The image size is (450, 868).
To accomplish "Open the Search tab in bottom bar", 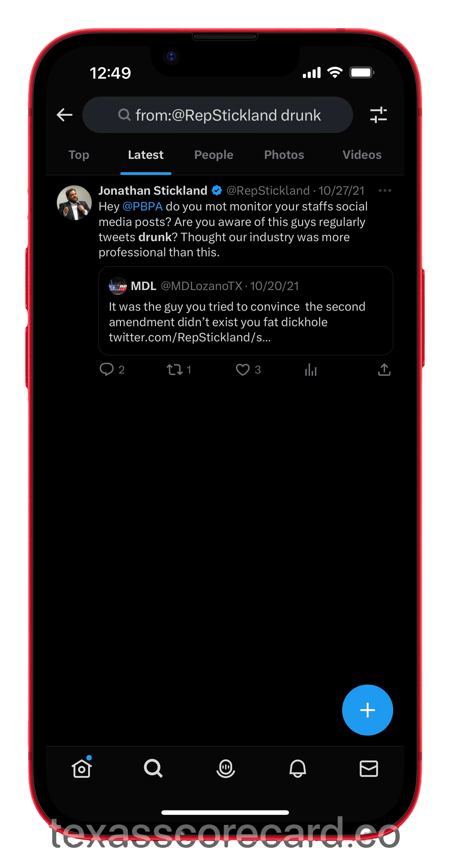I will click(x=153, y=768).
